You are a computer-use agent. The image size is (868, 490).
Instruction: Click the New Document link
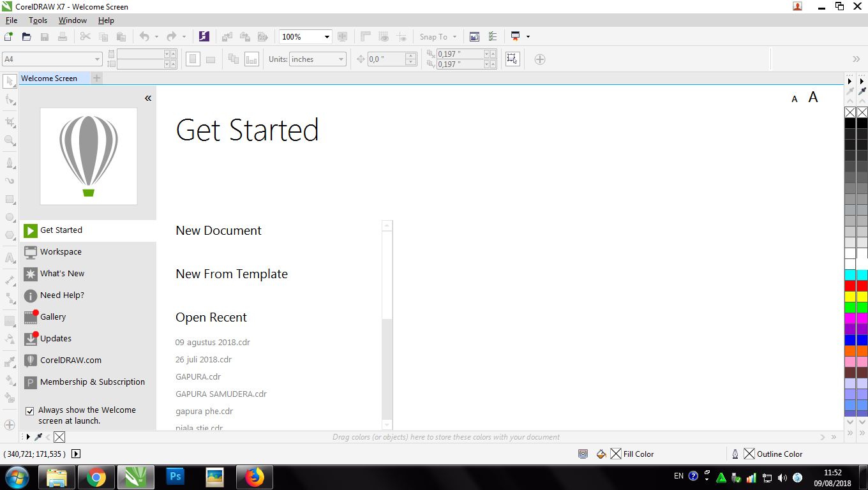pos(218,230)
